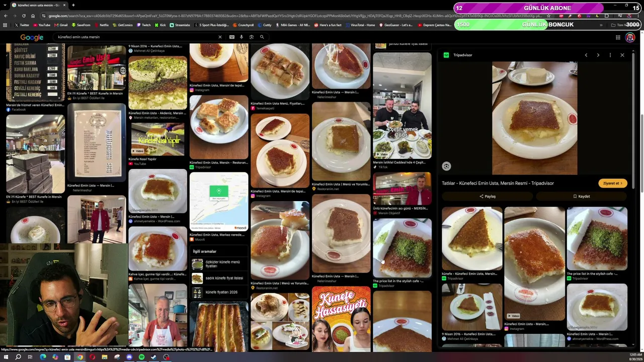Open the GetComics bookmark
The width and height of the screenshot is (644, 362).
tap(122, 25)
